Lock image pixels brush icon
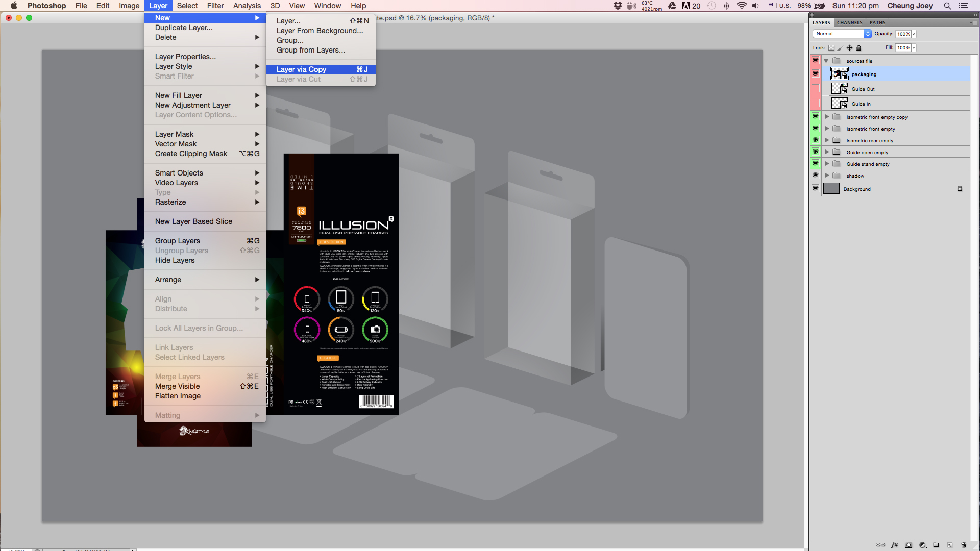 tap(841, 48)
